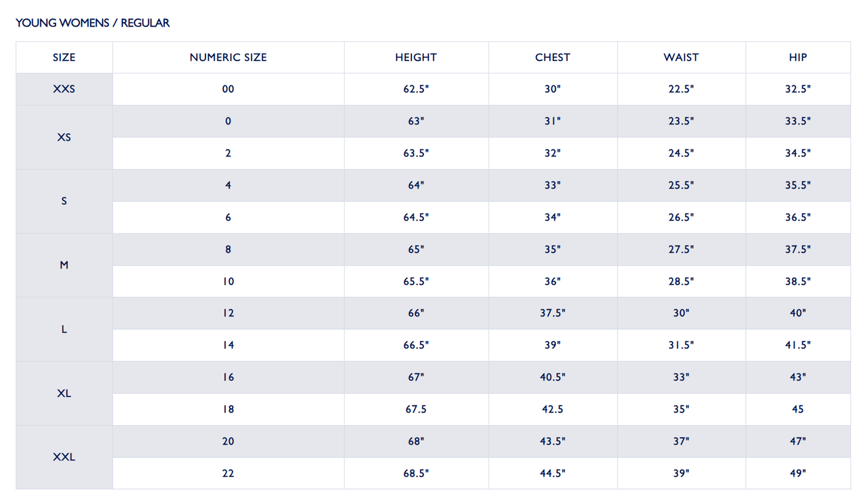The image size is (863, 504).
Task: Select the XXS size label cell
Action: click(x=64, y=89)
